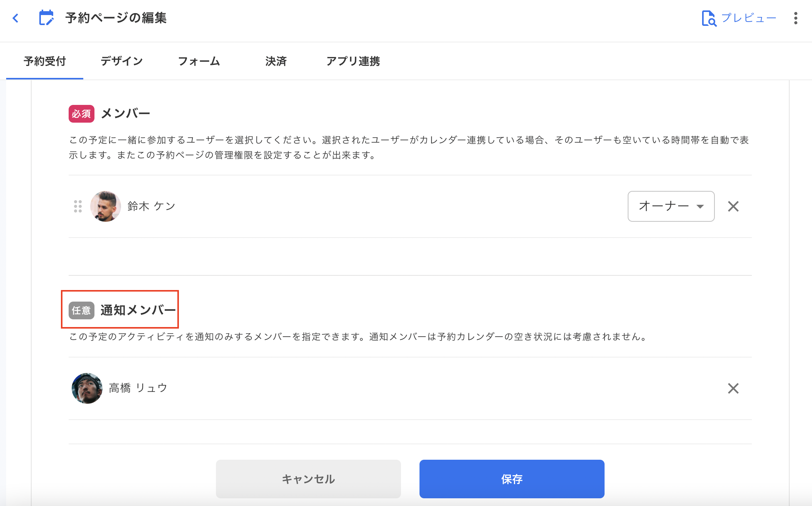Click 高橋 リュウ's avatar photo

pyautogui.click(x=87, y=388)
